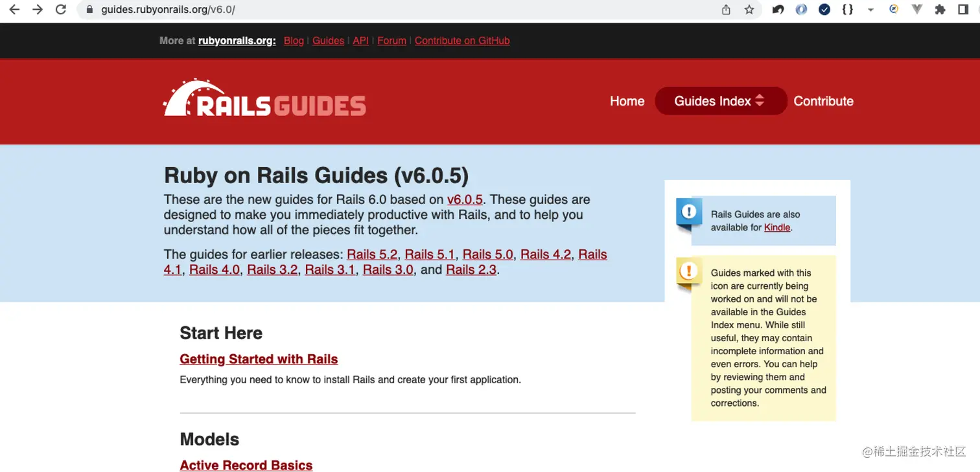Image resolution: width=980 pixels, height=472 pixels.
Task: Click the Models heading
Action: [209, 439]
